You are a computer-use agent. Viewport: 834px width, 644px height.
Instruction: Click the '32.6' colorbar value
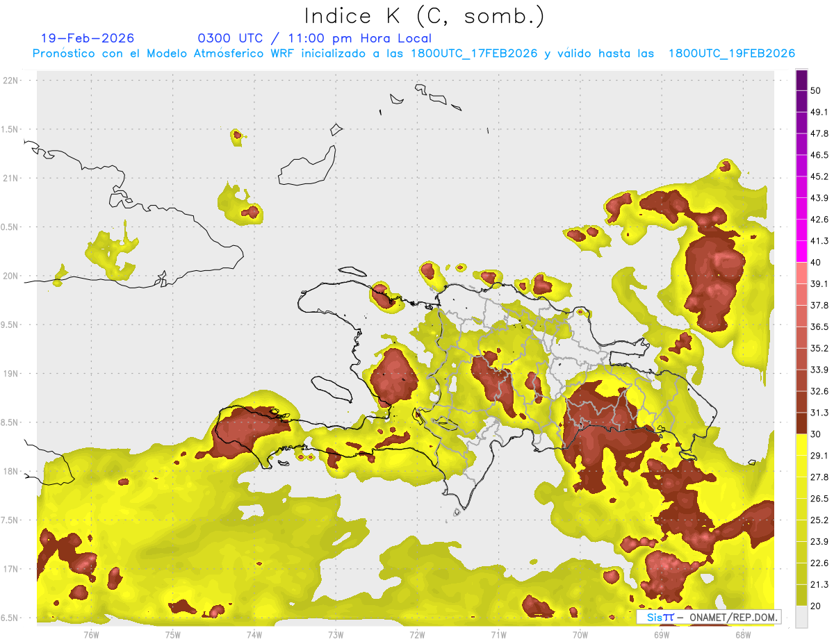[x=819, y=391]
